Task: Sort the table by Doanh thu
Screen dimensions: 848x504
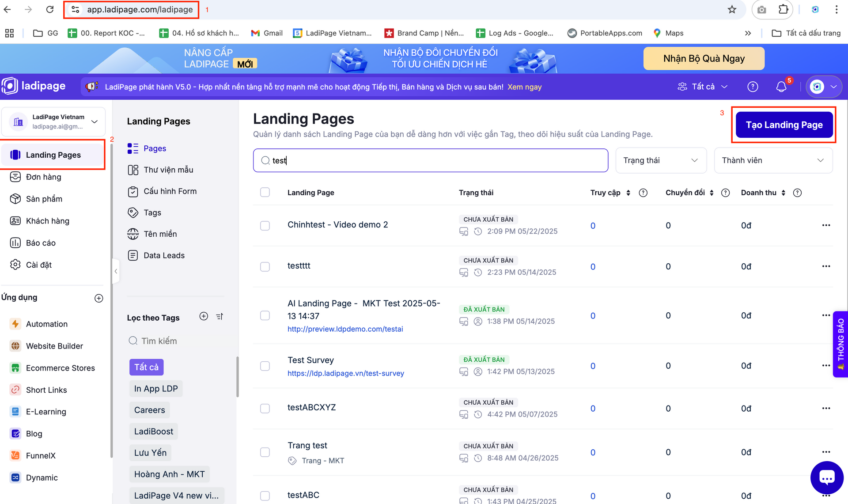Action: coord(783,193)
